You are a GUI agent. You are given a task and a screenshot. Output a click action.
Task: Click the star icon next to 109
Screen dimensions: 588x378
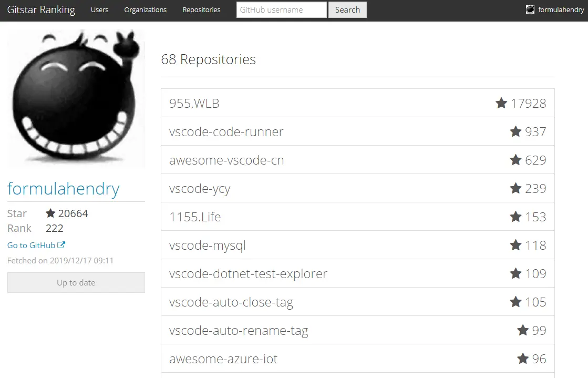(515, 273)
